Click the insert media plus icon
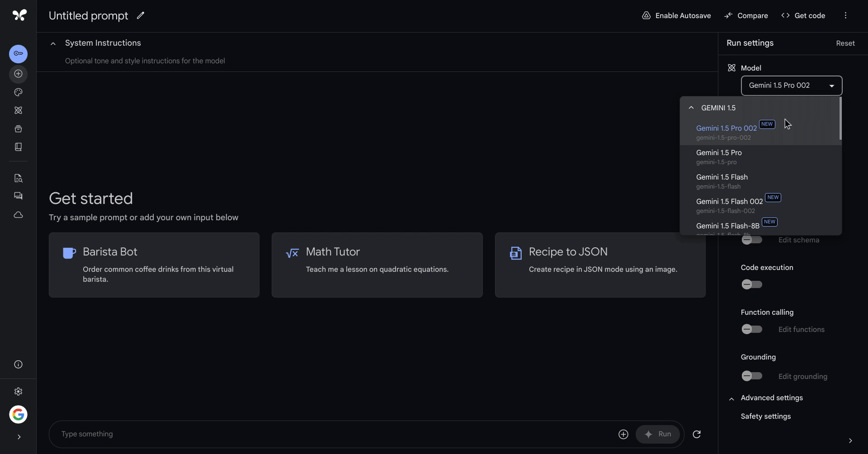 click(623, 434)
